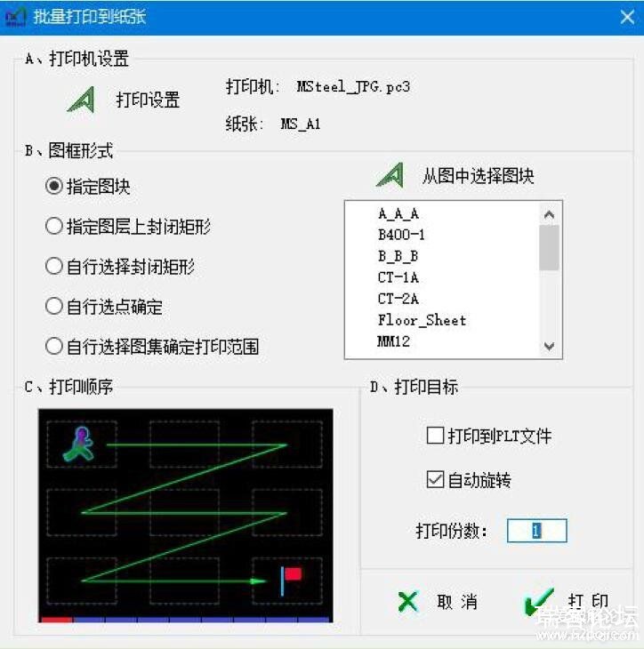Select Floor_Sheet in the block list

(x=422, y=320)
